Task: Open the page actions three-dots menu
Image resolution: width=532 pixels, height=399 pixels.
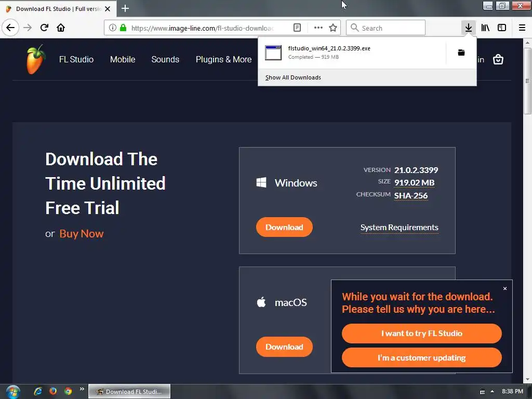Action: [318, 28]
